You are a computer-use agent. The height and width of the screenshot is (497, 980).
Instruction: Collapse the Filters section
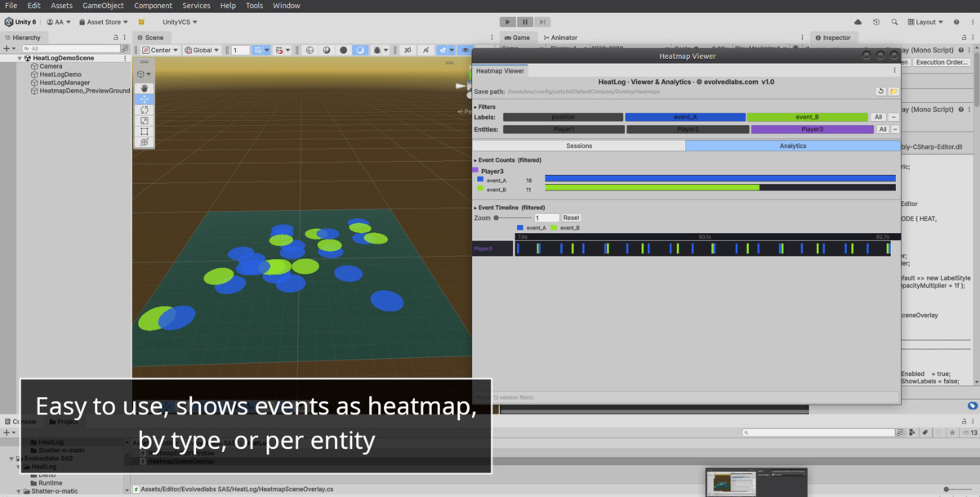click(x=475, y=107)
